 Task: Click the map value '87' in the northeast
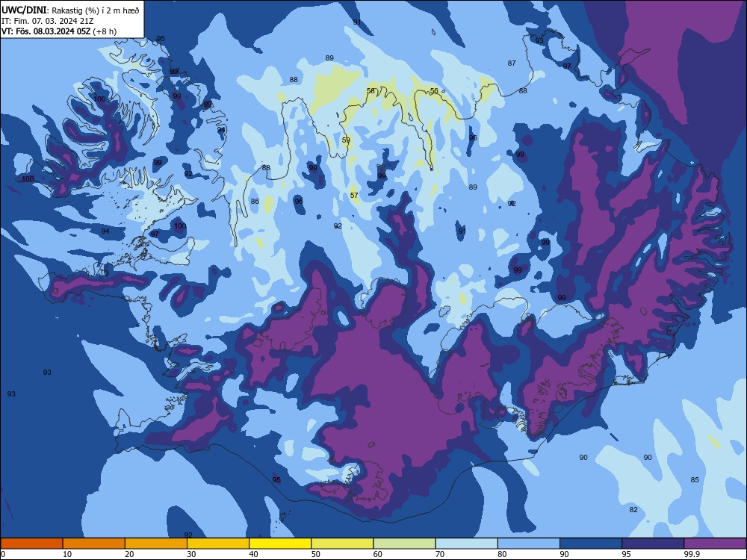click(x=512, y=63)
